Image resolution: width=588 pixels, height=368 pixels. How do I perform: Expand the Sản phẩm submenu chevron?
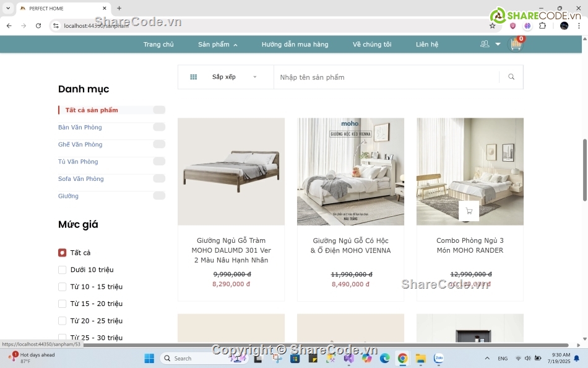235,45
